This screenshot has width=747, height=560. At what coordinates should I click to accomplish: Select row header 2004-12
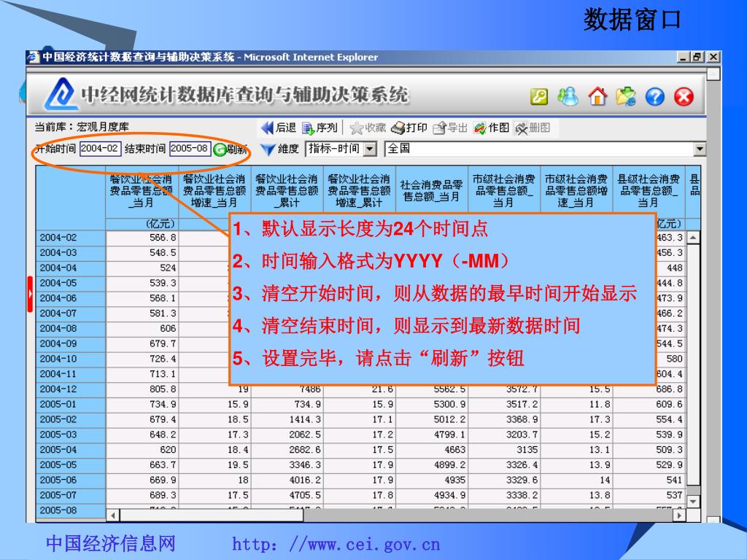(71, 389)
